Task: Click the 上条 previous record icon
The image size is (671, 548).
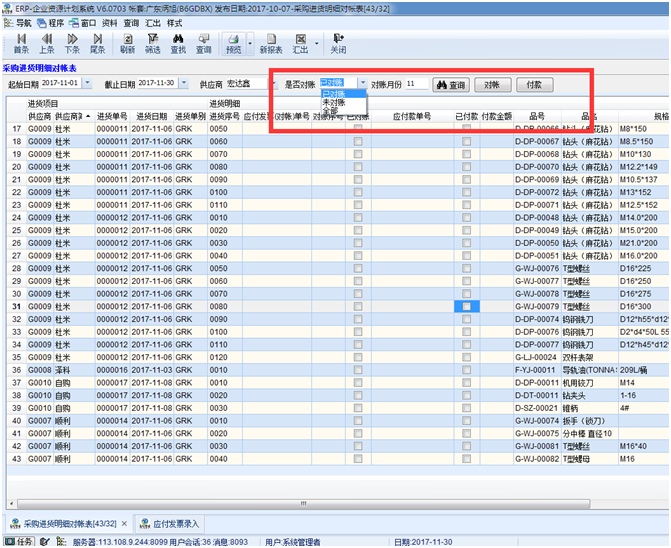Action: click(47, 42)
